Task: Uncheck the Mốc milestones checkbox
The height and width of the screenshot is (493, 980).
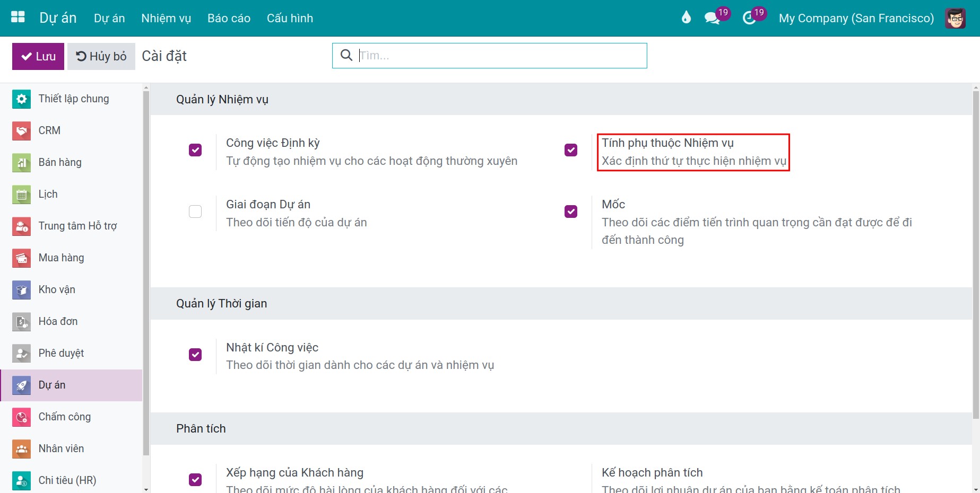Action: tap(571, 212)
